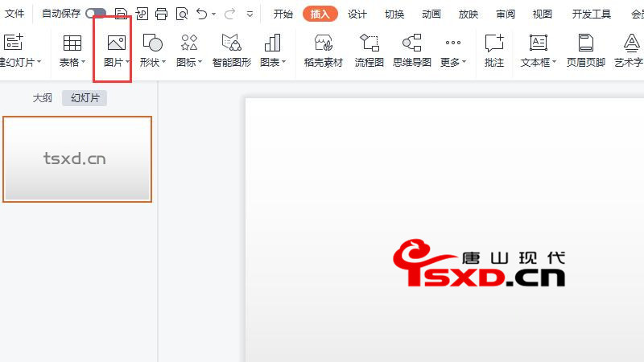Click the undo arrow icon

[202, 14]
